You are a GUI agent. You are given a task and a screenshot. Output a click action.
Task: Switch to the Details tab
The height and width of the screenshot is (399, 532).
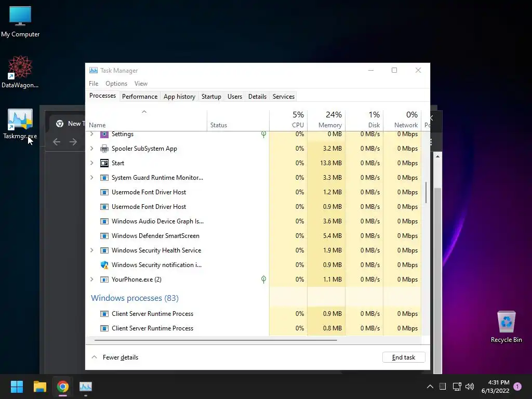tap(257, 97)
